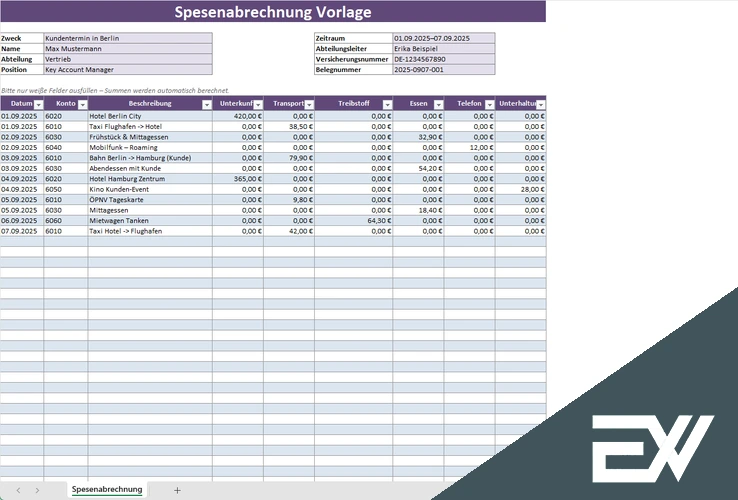Viewport: 738px width, 500px height.
Task: Click the 18,40 € Essen amount
Action: (418, 210)
